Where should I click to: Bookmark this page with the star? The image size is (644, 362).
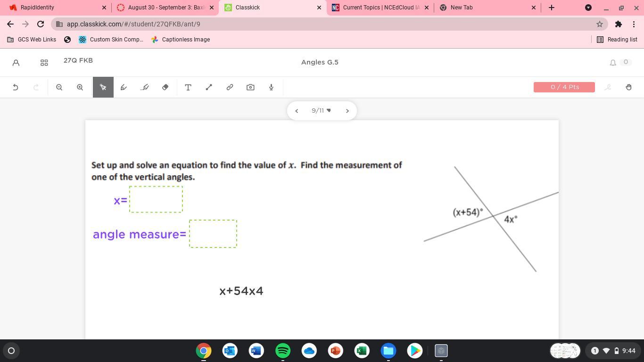pos(600,24)
